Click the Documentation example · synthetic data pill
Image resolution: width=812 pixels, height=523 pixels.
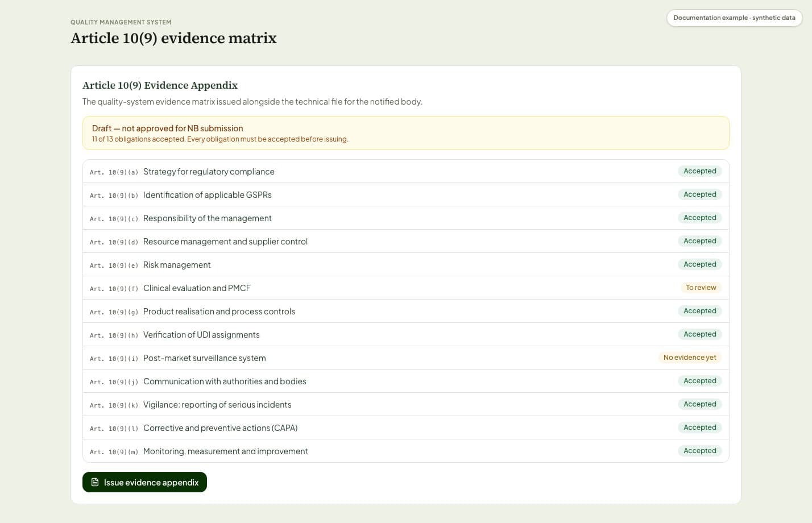click(734, 18)
